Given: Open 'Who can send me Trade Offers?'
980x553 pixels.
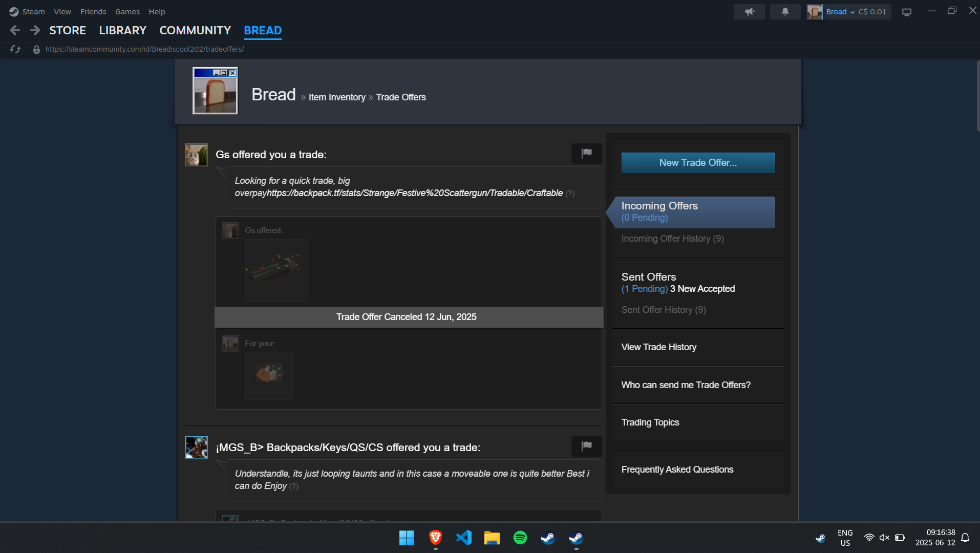Looking at the screenshot, I should [x=686, y=385].
